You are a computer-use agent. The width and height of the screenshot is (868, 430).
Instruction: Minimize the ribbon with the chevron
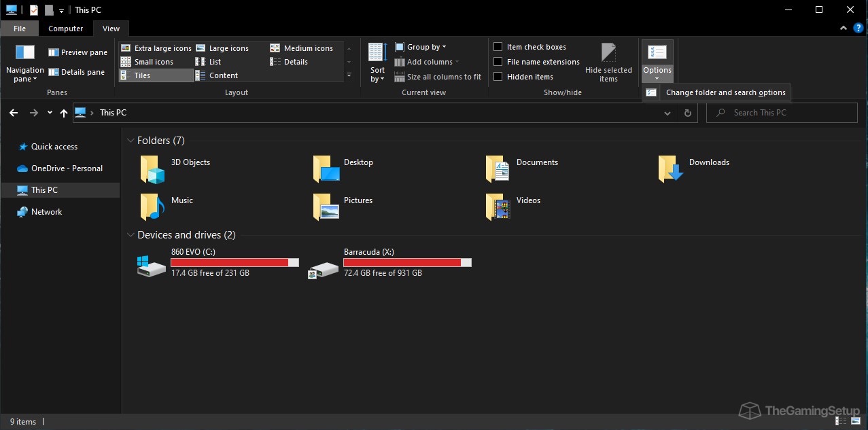pyautogui.click(x=844, y=29)
